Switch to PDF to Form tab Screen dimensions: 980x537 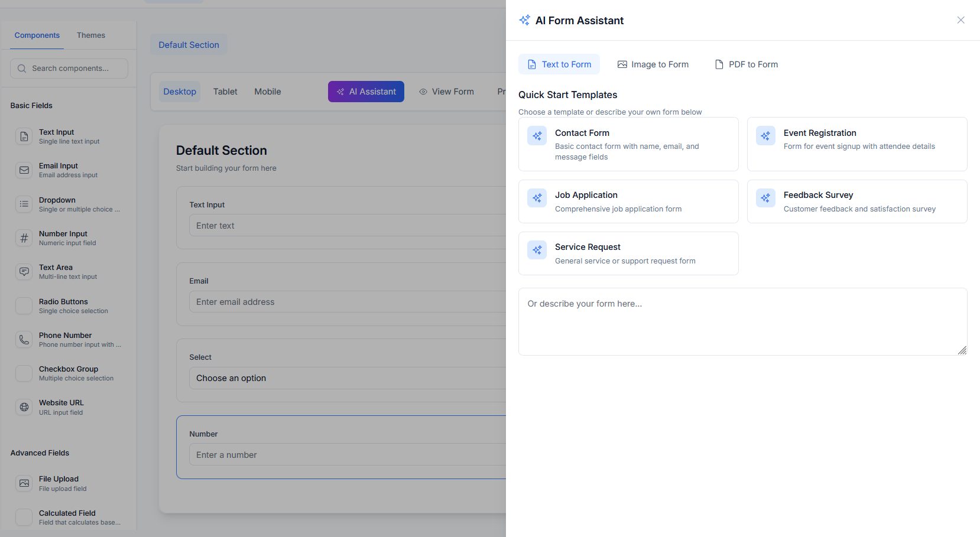click(x=747, y=64)
